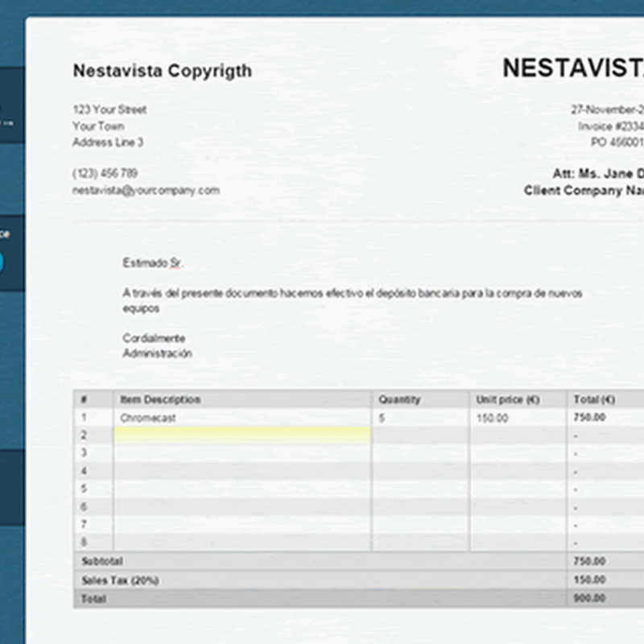
Task: Click the Your Town address field
Action: click(x=98, y=126)
